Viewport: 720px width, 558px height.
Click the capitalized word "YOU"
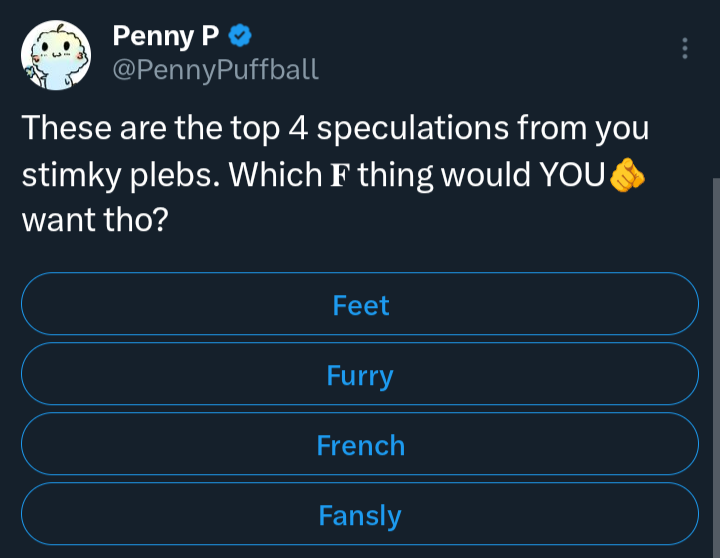(x=572, y=176)
